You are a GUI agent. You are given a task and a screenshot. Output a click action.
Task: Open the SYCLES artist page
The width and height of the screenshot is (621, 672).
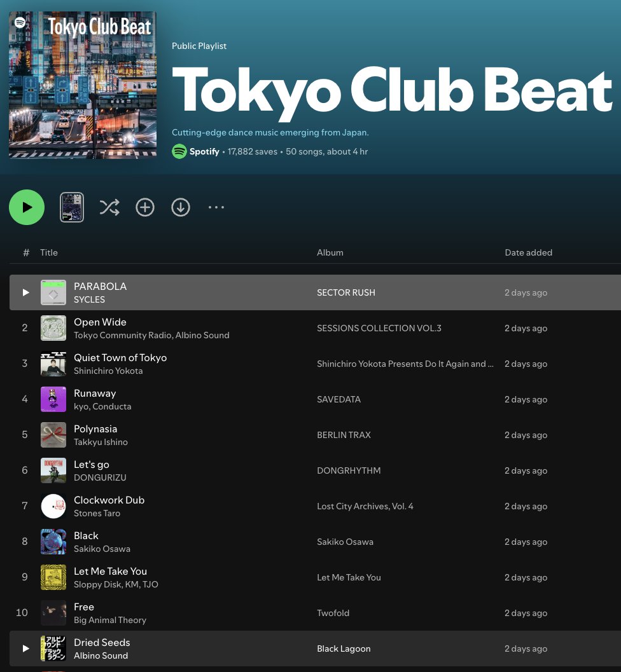89,299
